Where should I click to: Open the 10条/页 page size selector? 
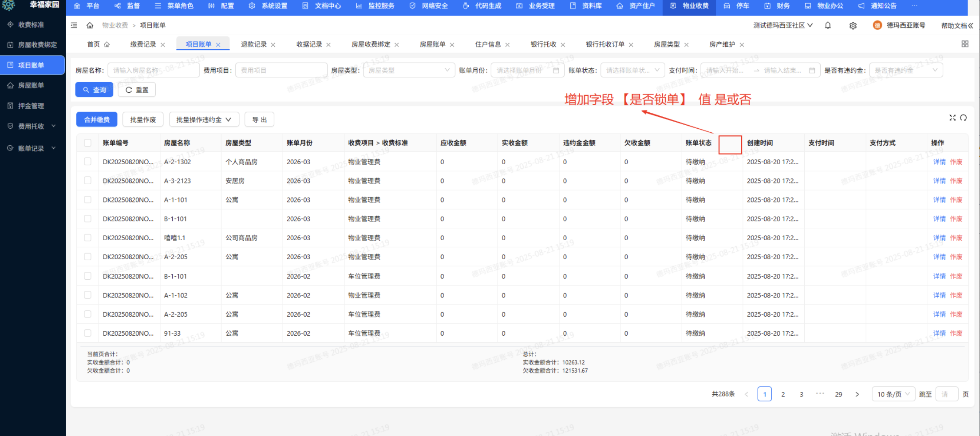click(893, 394)
